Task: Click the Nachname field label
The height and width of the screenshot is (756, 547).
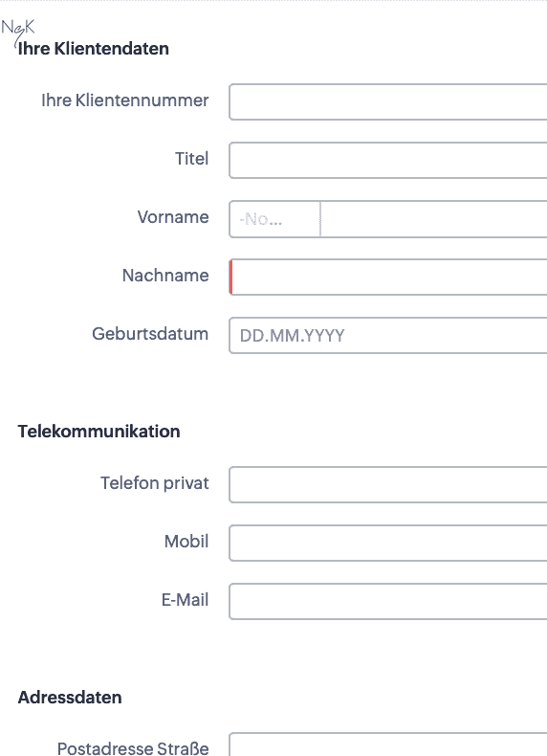Action: [165, 276]
